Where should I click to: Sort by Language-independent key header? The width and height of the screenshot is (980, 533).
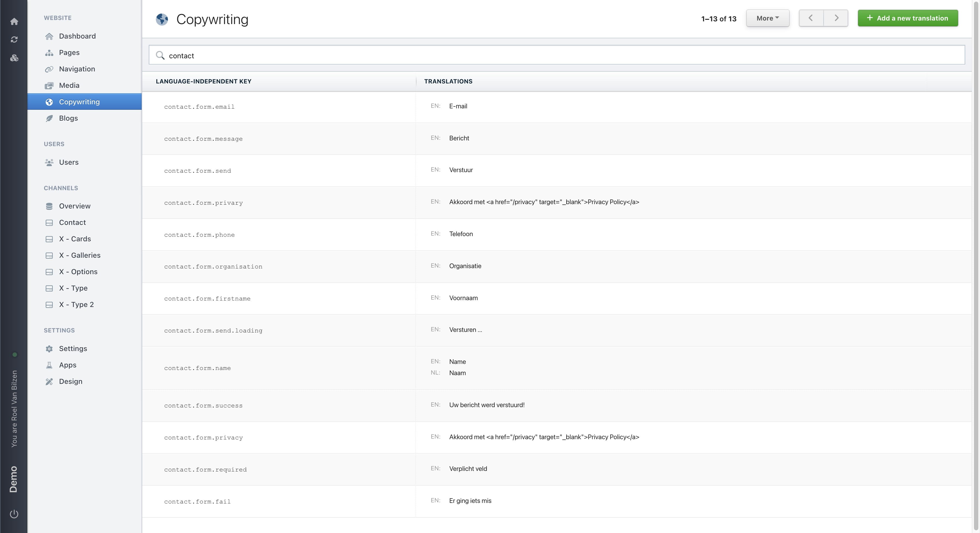(203, 82)
